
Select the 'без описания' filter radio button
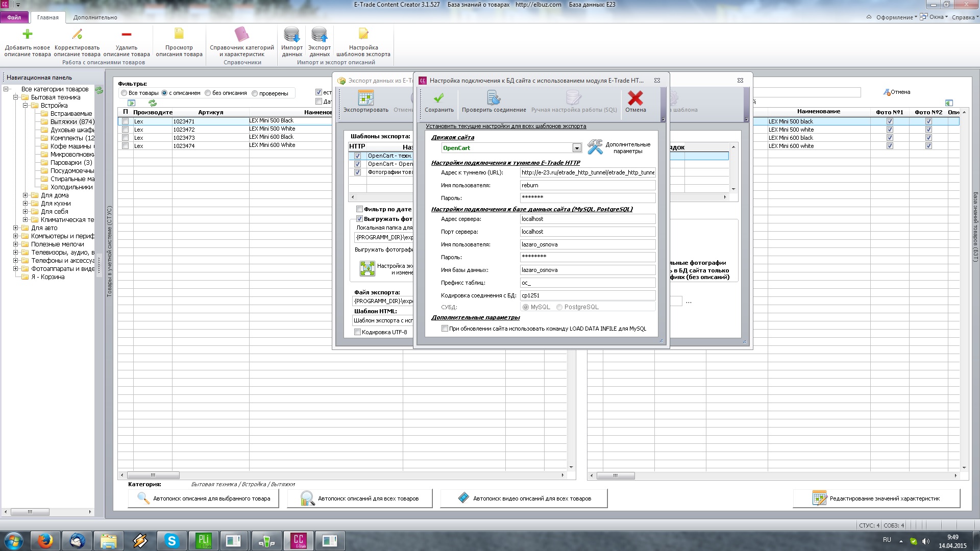(208, 93)
